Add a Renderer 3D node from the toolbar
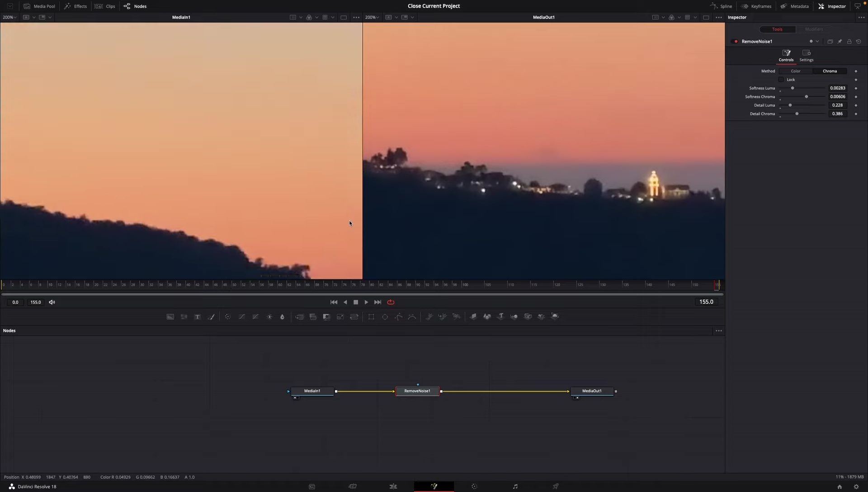This screenshot has width=868, height=492. click(555, 317)
